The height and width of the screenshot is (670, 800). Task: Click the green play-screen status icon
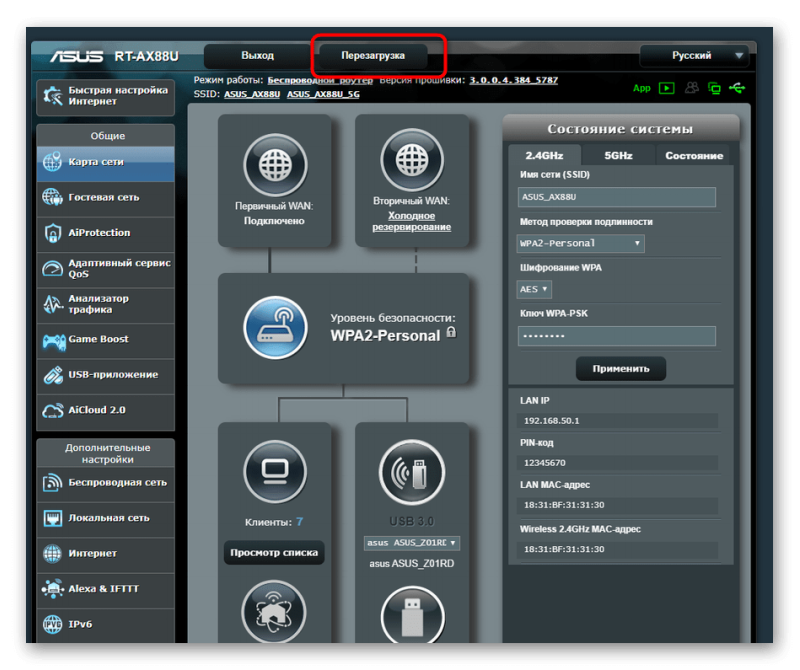click(666, 88)
